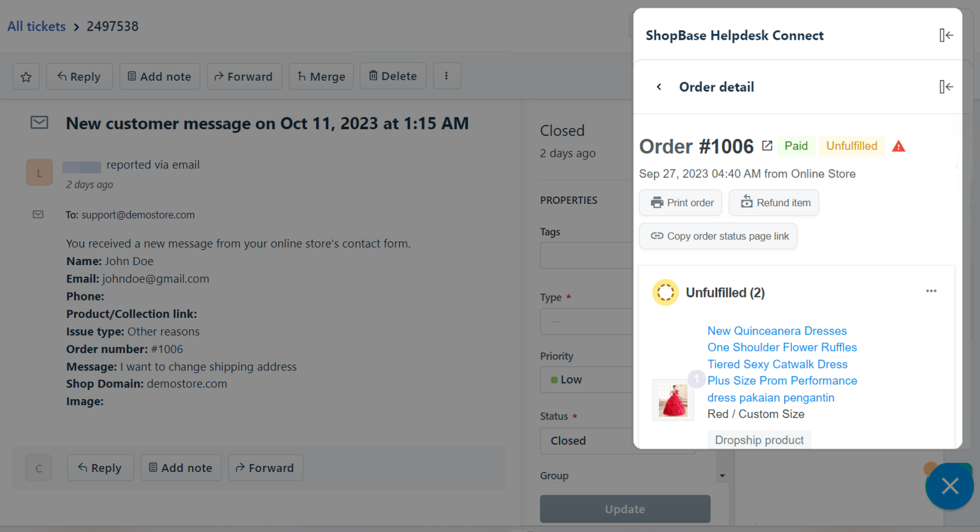
Task: Print the order
Action: tap(680, 203)
